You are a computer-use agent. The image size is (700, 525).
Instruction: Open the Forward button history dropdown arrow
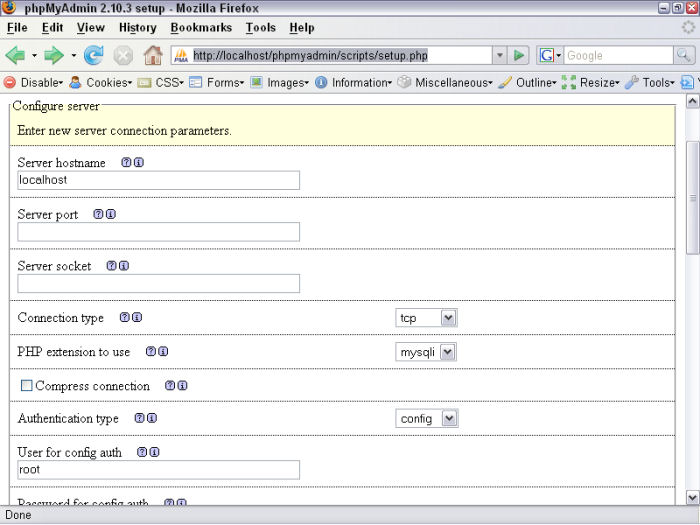coord(73,56)
